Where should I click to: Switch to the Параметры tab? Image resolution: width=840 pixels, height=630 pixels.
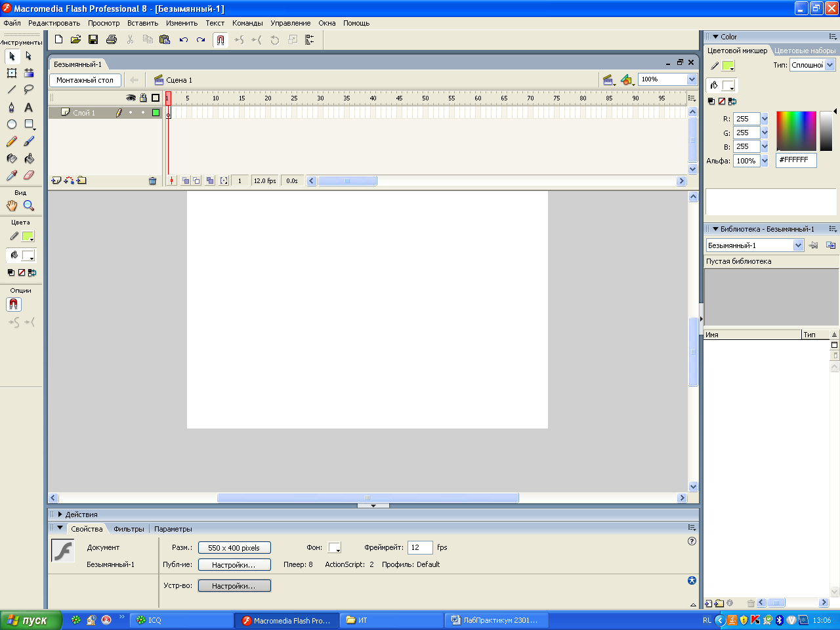pyautogui.click(x=173, y=529)
